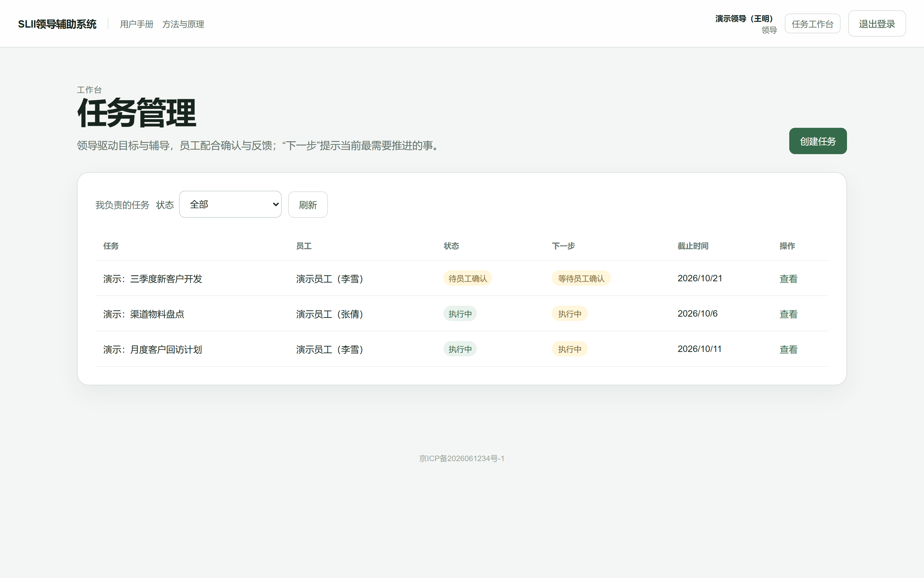
Task: Click 查看 for 渠道物料盘点 task
Action: click(x=789, y=314)
